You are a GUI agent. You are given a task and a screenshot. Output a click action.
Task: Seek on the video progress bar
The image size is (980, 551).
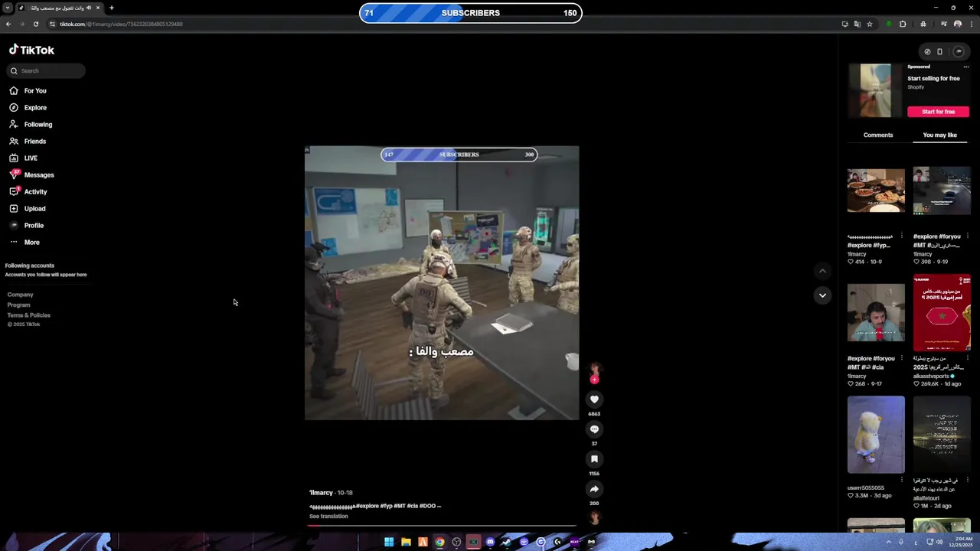(x=442, y=526)
